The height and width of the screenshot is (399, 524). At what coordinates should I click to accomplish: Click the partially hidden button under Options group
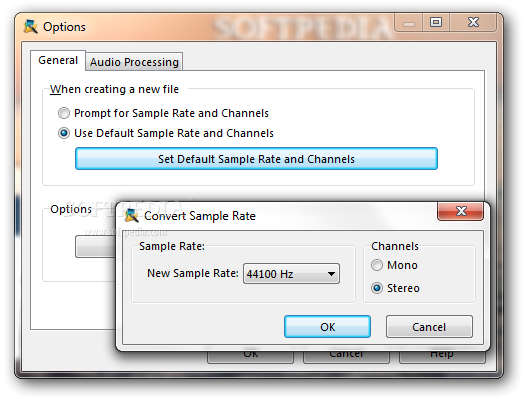coord(96,247)
